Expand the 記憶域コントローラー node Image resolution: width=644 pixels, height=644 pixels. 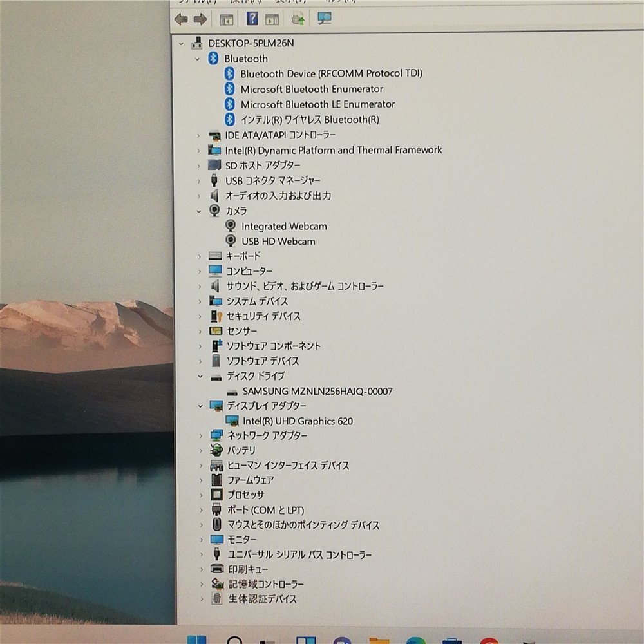[201, 585]
